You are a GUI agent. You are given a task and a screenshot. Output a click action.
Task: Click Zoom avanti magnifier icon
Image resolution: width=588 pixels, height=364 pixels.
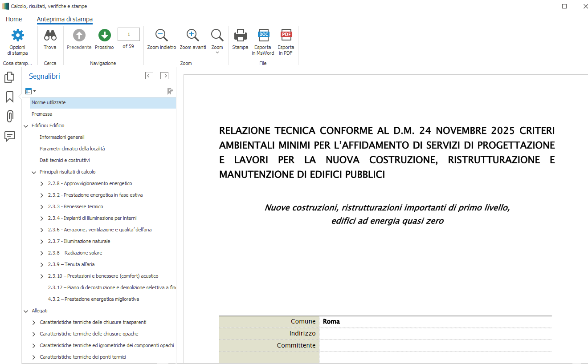click(192, 36)
